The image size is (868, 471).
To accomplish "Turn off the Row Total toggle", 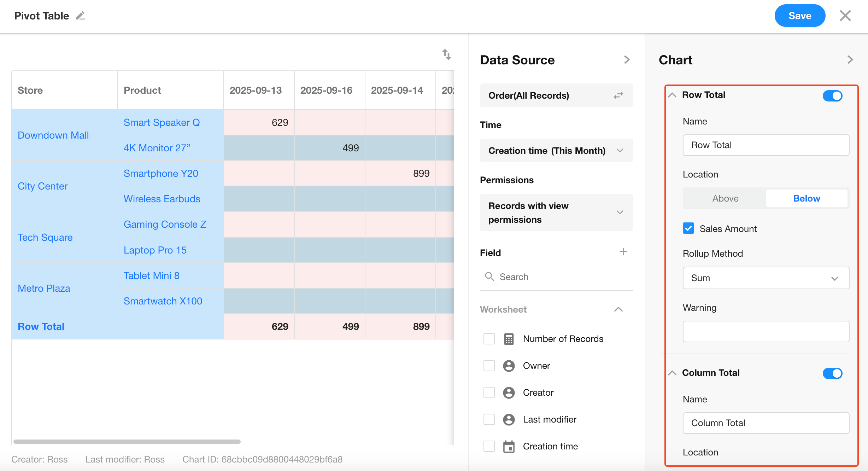I will click(x=832, y=95).
